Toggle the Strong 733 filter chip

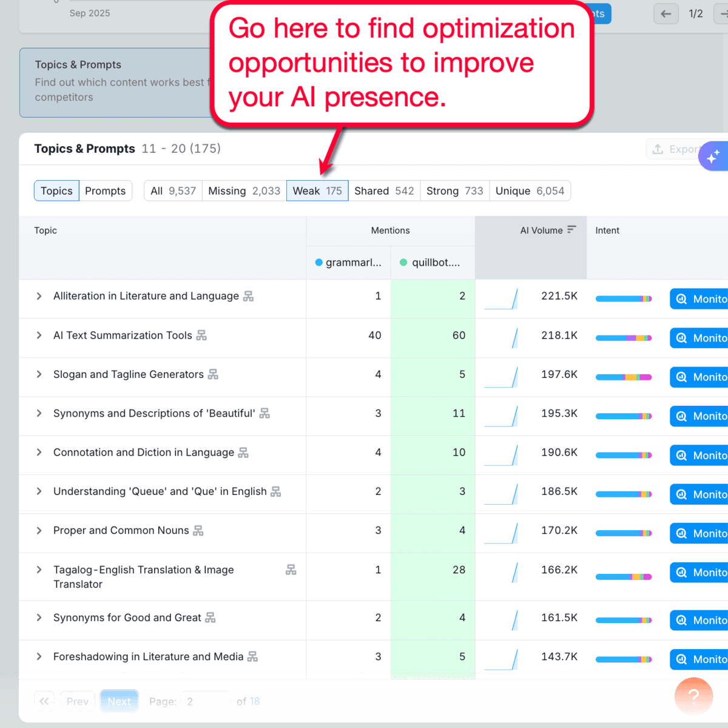[454, 190]
